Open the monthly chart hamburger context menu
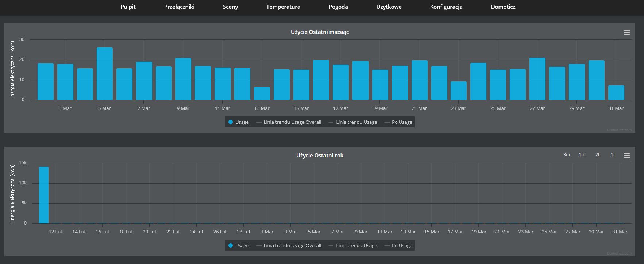This screenshot has width=644, height=264. [x=627, y=32]
